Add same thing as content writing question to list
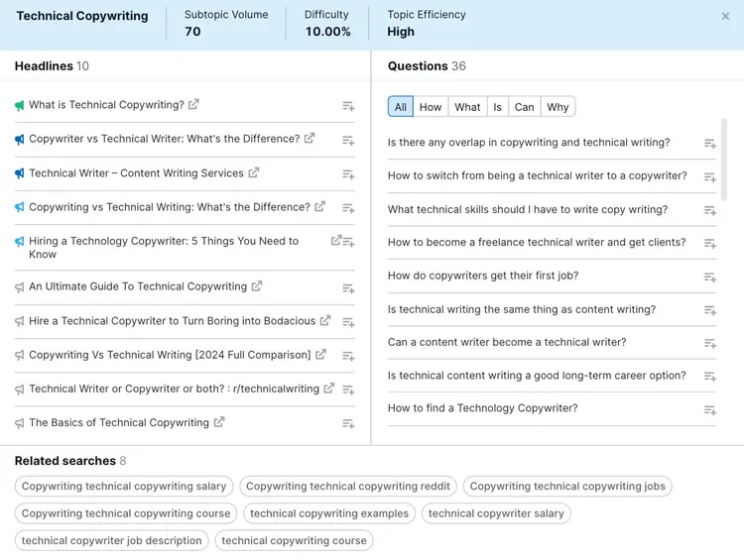The height and width of the screenshot is (560, 744). 710,310
